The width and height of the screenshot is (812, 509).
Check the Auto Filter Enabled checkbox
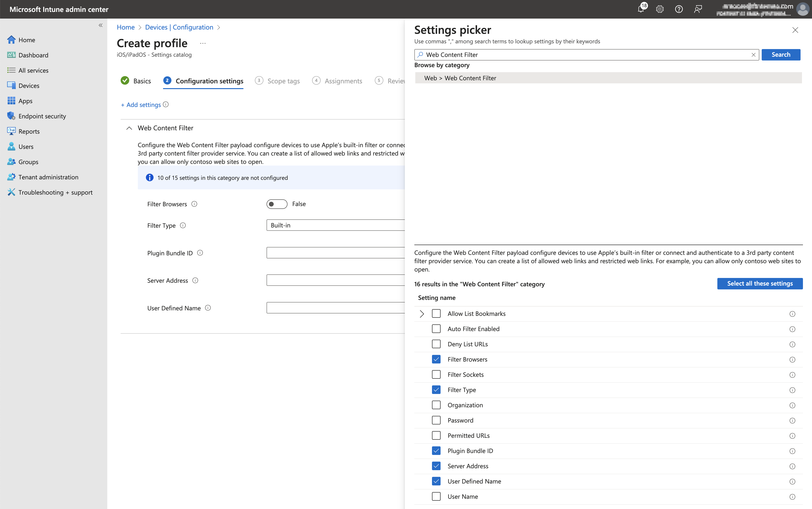point(436,328)
